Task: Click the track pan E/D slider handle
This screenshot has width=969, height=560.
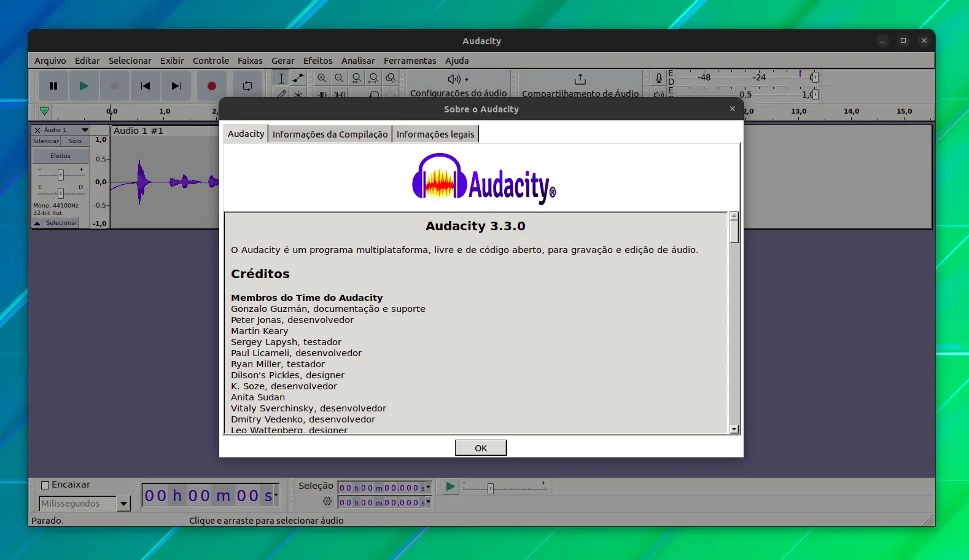Action: 60,193
